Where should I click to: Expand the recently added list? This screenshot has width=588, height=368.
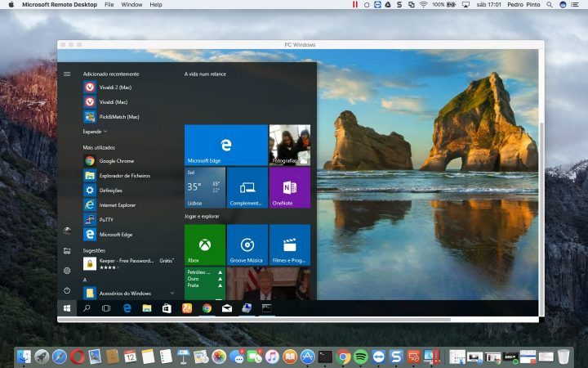click(x=95, y=131)
